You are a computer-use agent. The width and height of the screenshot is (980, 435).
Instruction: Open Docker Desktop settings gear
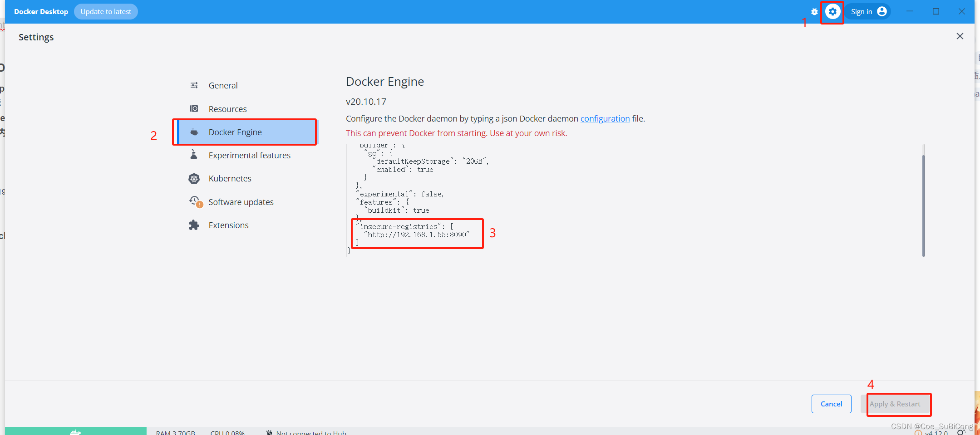point(832,11)
